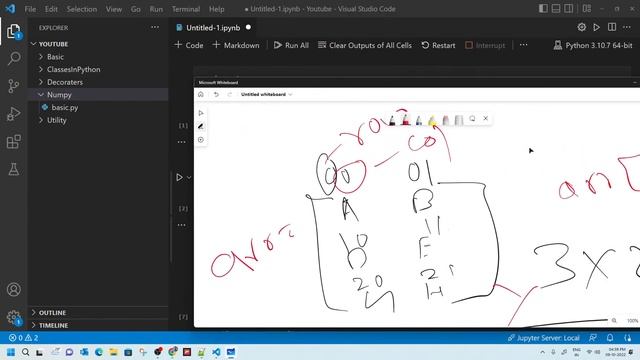Choose the select pointer tool in Whiteboard

pyautogui.click(x=201, y=113)
